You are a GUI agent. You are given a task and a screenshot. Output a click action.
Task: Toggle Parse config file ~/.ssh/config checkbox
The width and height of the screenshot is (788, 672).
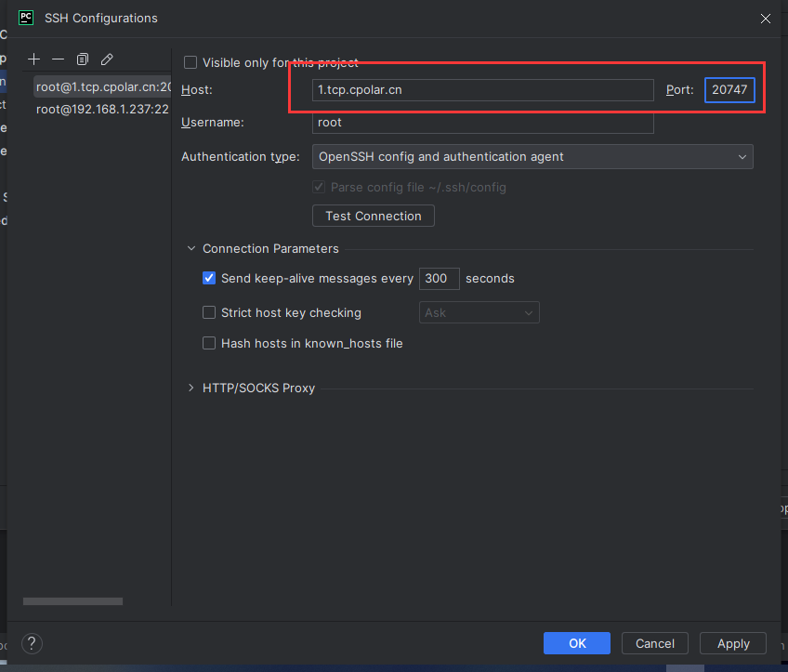point(319,187)
